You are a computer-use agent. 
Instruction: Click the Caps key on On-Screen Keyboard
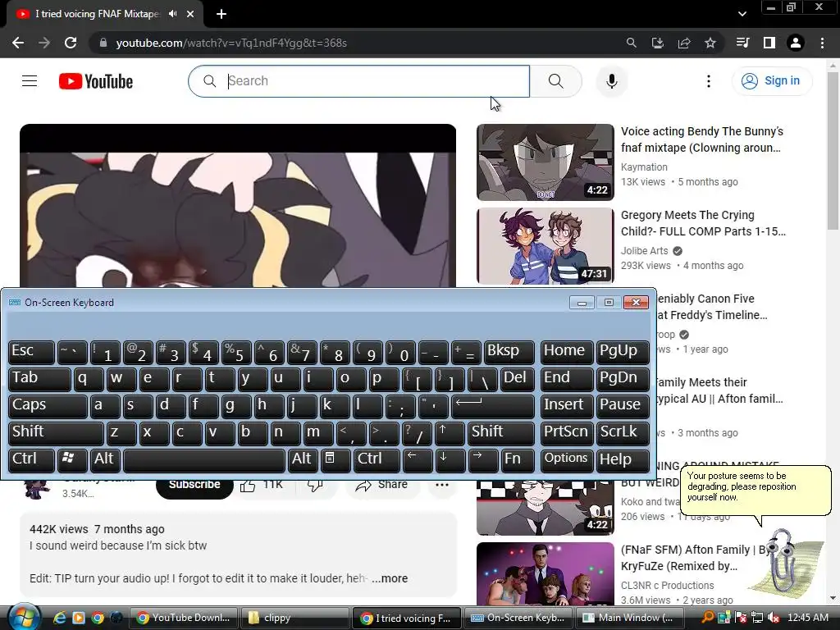(x=48, y=405)
